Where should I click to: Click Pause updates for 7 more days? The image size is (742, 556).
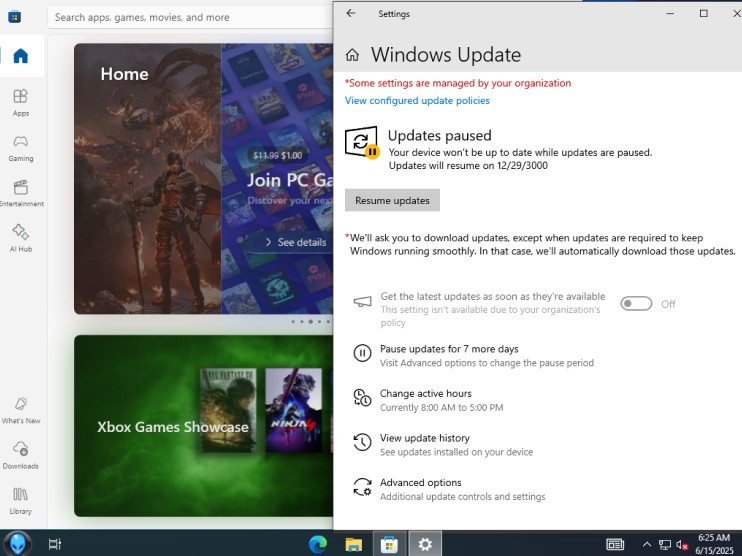tap(449, 349)
